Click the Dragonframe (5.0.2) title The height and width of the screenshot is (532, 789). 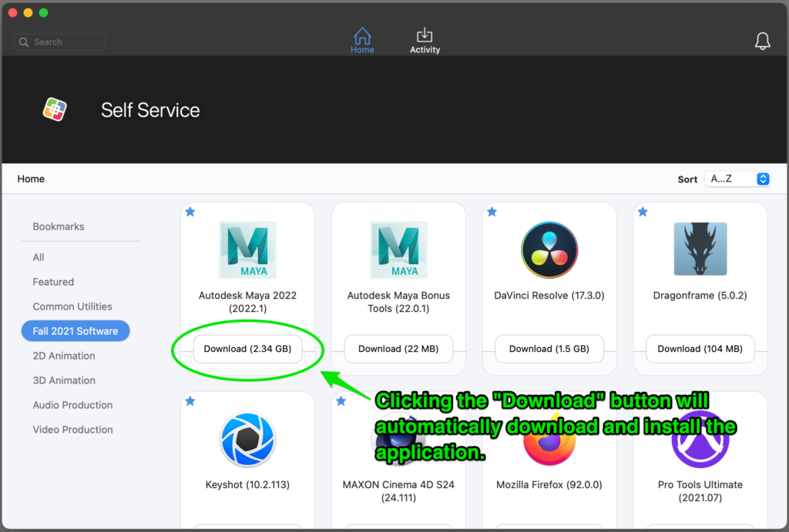[700, 296]
